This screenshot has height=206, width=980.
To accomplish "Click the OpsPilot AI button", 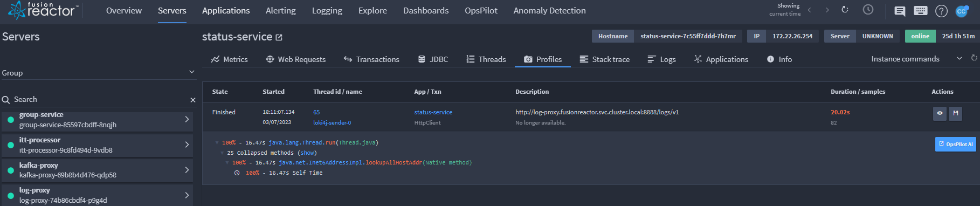I will tap(955, 144).
